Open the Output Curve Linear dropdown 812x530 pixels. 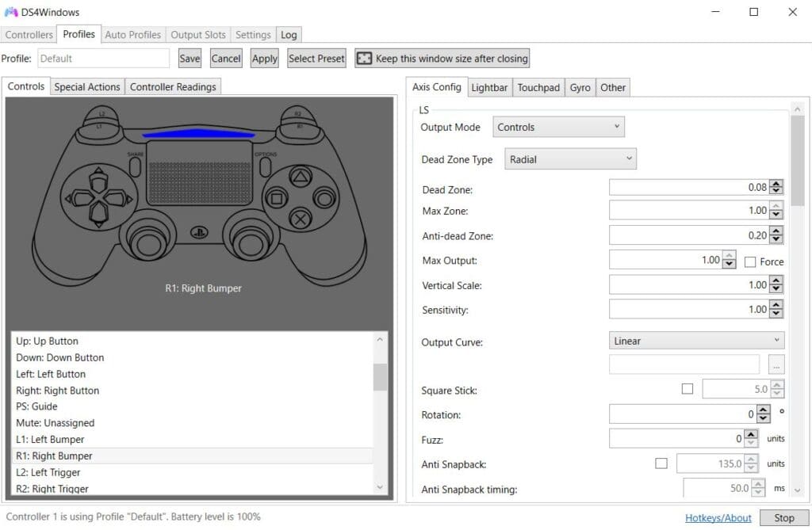[x=696, y=341]
